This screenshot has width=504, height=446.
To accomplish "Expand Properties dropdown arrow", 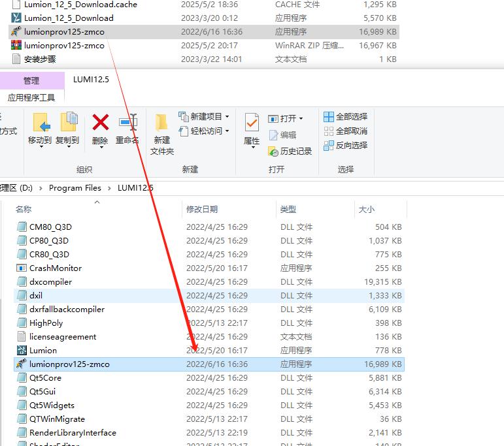I will tap(253, 147).
